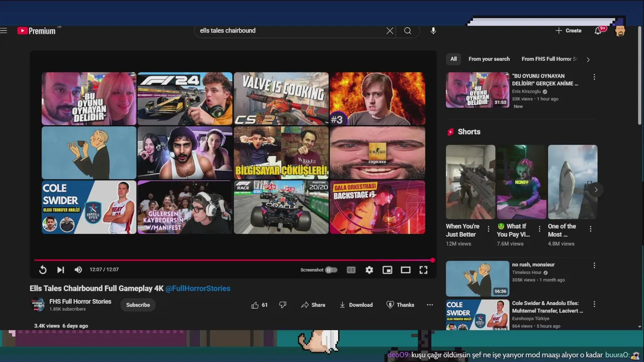
Task: Open F1 24 endscreen video tile
Action: tap(185, 99)
